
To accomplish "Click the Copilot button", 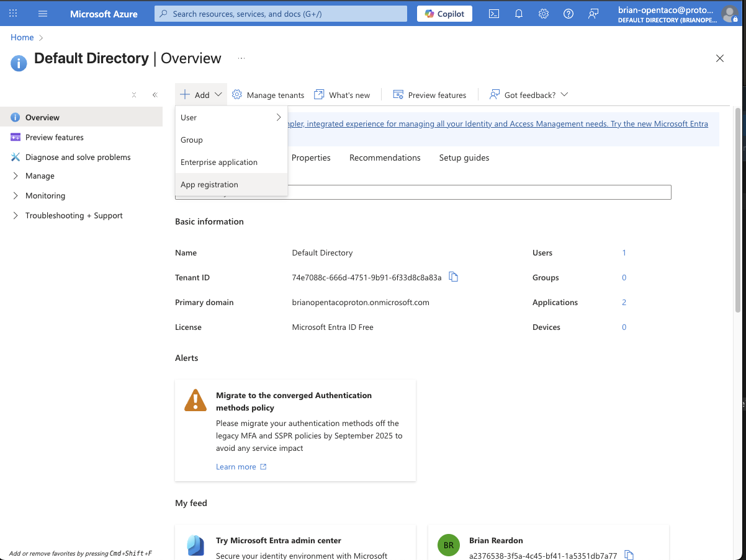I will (x=444, y=14).
